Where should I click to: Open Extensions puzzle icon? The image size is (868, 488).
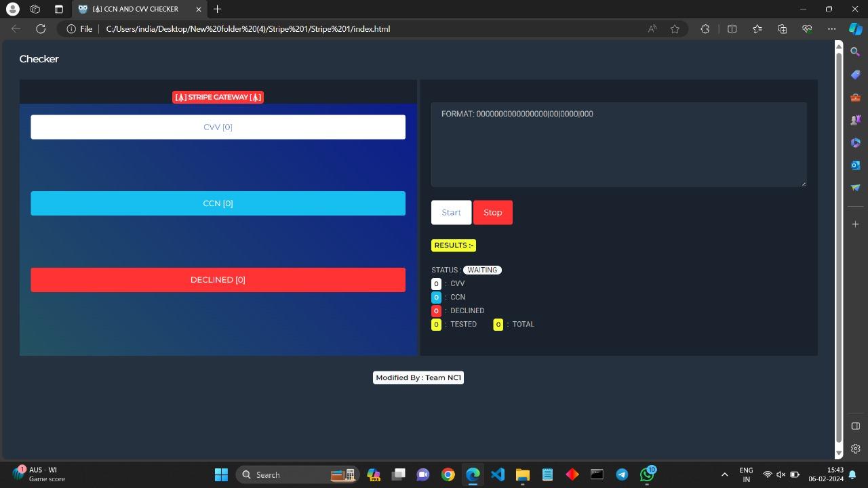(x=705, y=28)
